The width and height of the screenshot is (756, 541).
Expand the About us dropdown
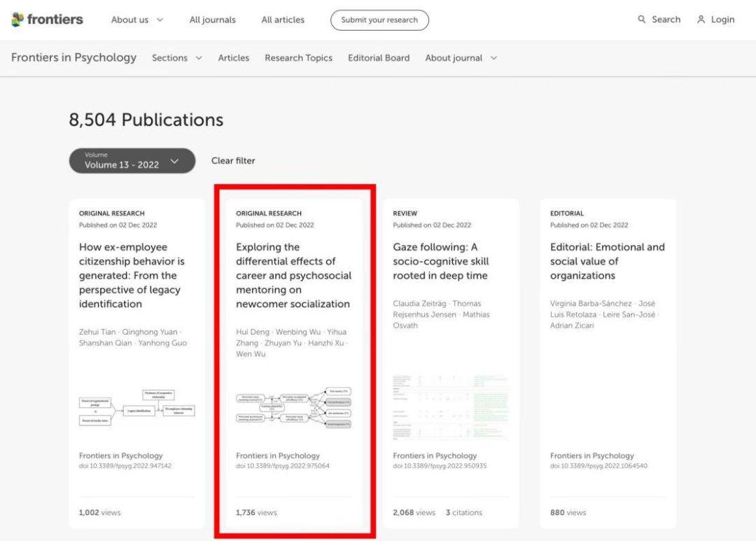[137, 20]
